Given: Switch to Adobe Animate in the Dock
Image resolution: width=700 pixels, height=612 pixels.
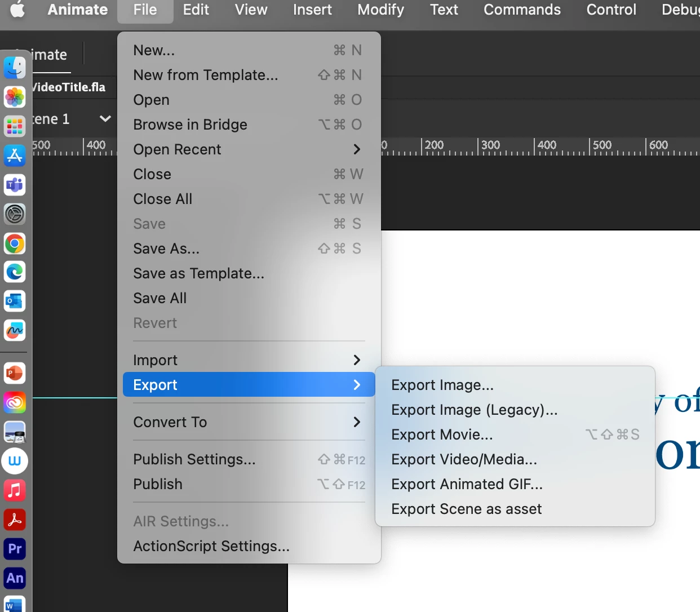Looking at the screenshot, I should 15,578.
